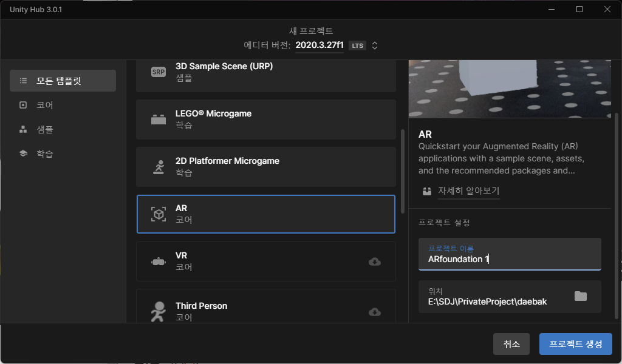Click the blocks icon beside 샘플
Screen dimensions: 622x364
tap(24, 129)
